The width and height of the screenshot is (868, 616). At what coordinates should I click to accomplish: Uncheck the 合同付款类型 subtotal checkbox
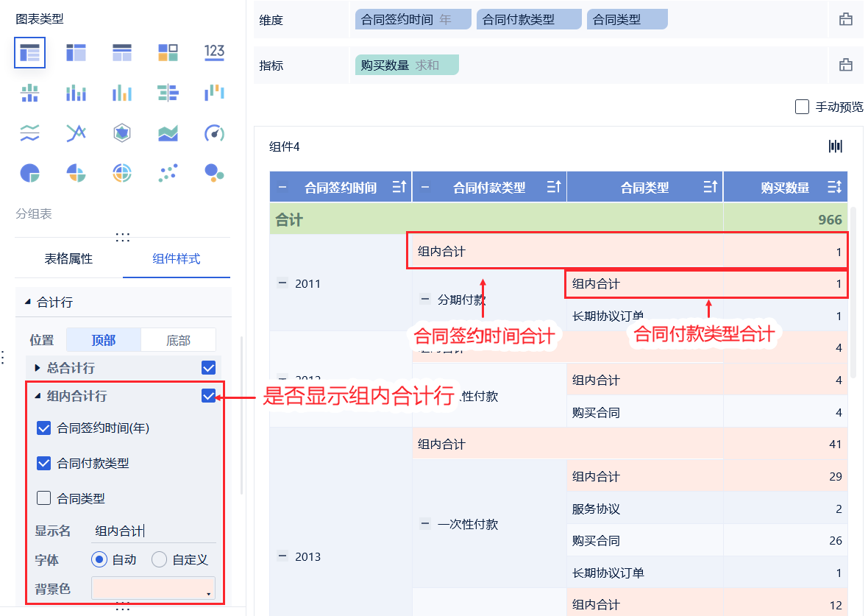coord(43,463)
